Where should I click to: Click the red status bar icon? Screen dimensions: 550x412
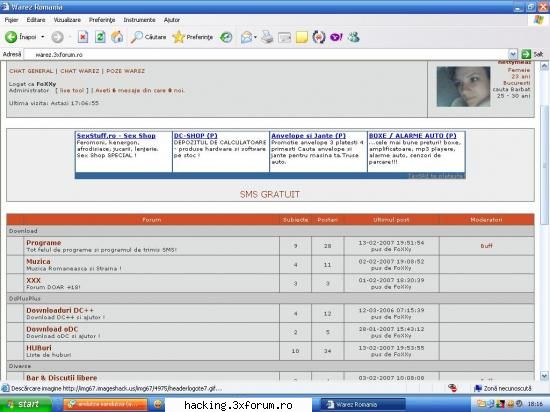tap(452, 388)
